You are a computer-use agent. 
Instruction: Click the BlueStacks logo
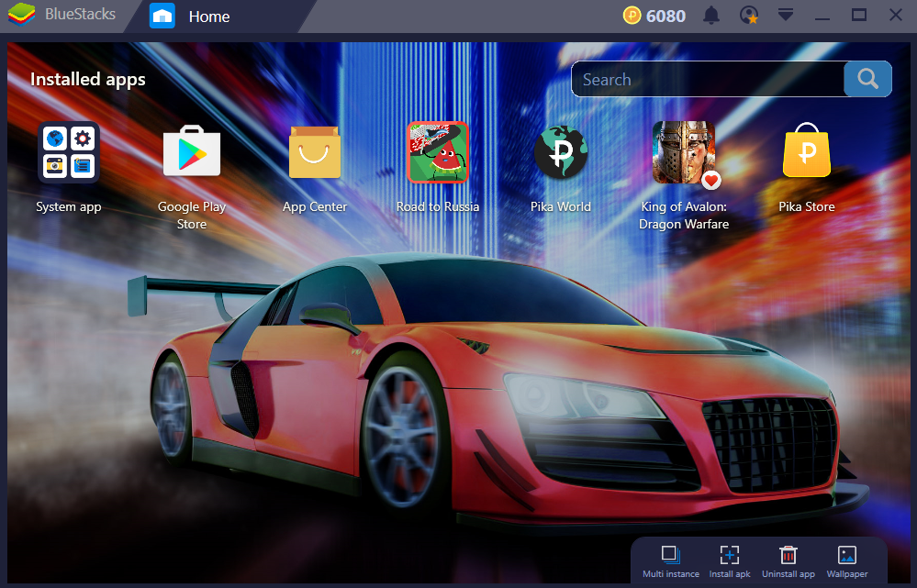pos(22,16)
